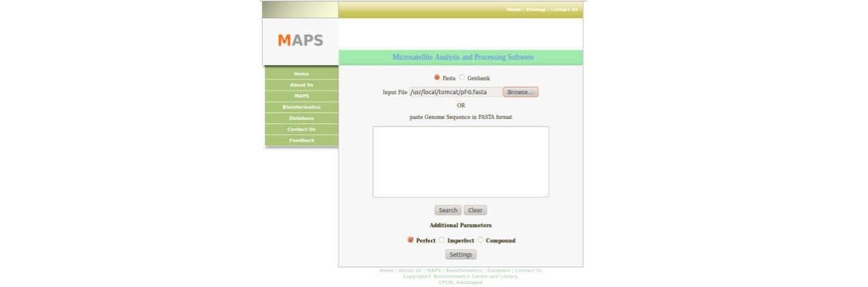Open About Us in the sidebar menu
The image size is (868, 287).
(x=302, y=85)
